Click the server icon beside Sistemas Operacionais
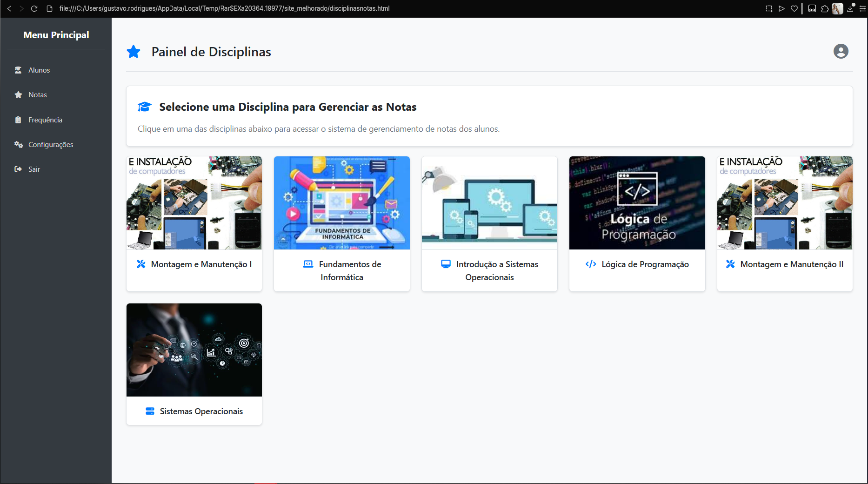Image resolution: width=868 pixels, height=484 pixels. click(150, 411)
